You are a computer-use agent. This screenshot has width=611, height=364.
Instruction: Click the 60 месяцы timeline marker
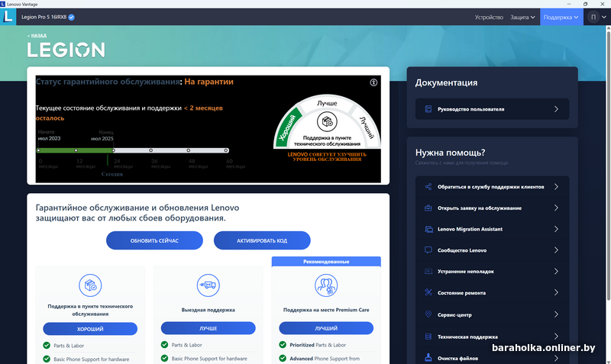coord(226,150)
